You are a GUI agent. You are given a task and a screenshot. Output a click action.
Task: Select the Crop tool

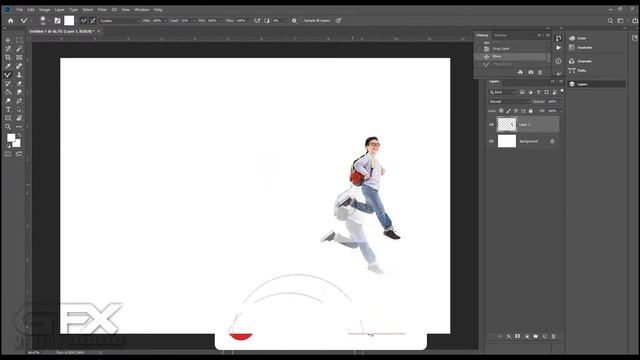8,58
